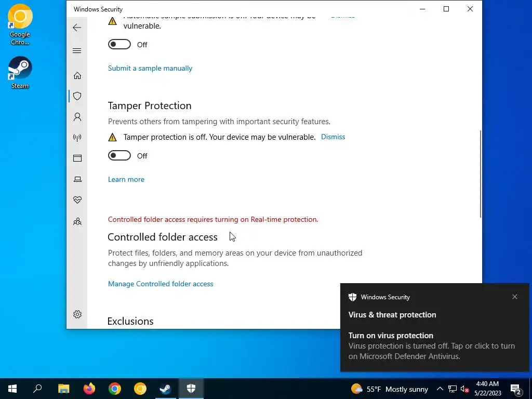Open the hamburger navigation menu
The width and height of the screenshot is (532, 399).
point(77,51)
